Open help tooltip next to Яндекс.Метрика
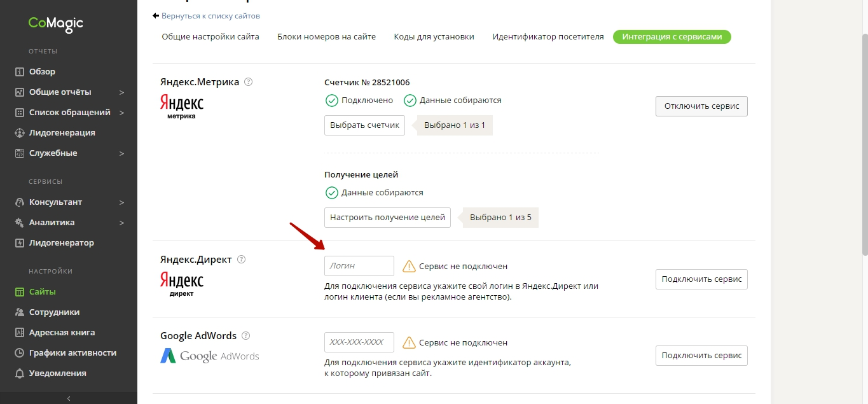 (249, 82)
